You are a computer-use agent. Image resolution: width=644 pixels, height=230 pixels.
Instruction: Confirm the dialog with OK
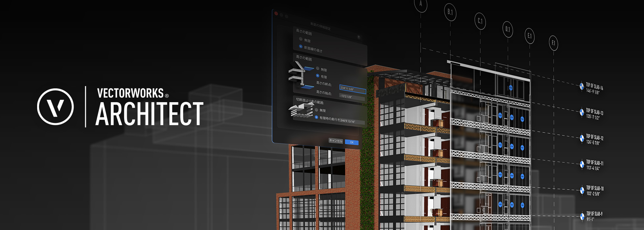pos(352,142)
